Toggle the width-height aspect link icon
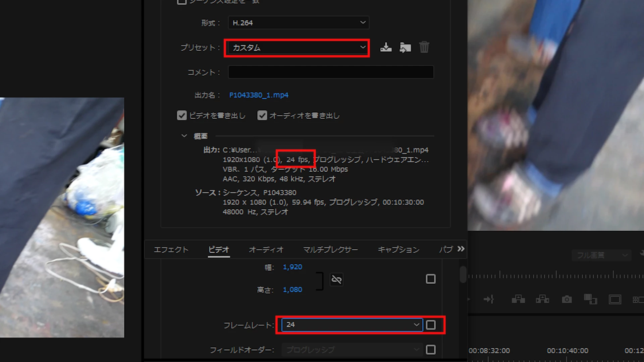 pyautogui.click(x=336, y=279)
